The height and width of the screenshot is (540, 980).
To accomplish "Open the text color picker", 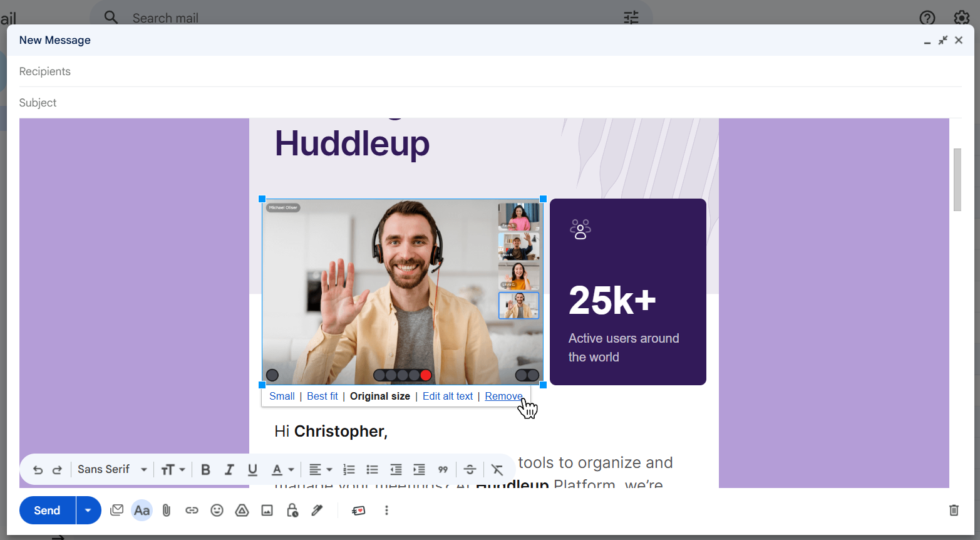I will pyautogui.click(x=282, y=470).
